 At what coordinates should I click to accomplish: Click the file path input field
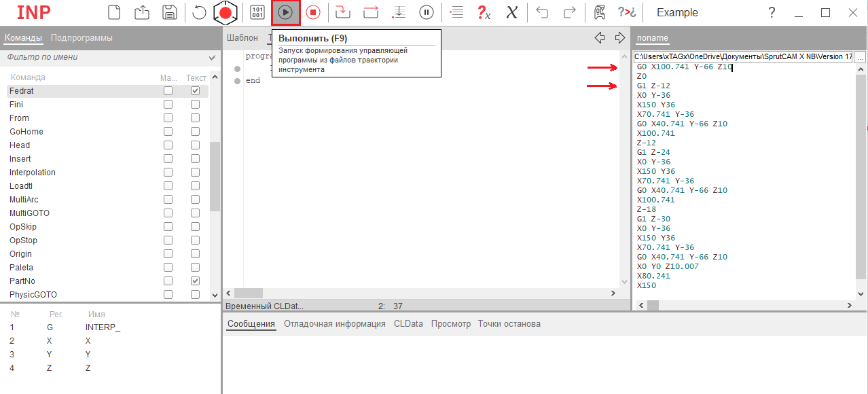(x=742, y=57)
